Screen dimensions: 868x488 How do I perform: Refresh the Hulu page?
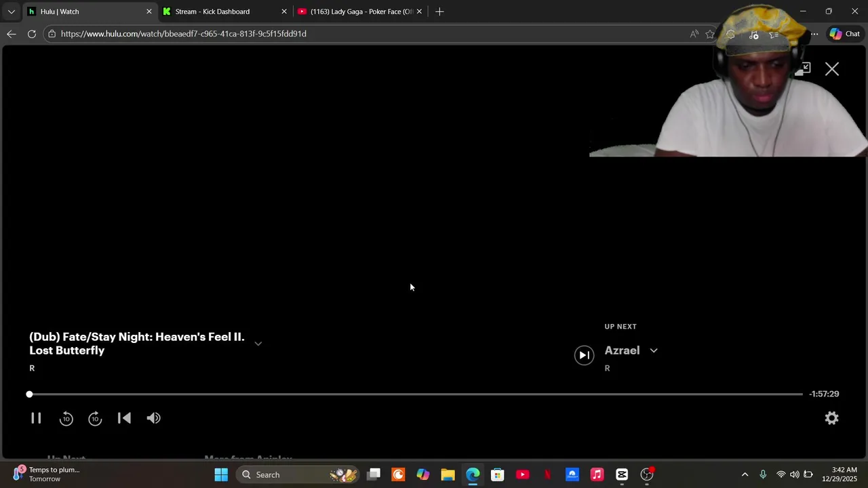coord(31,34)
